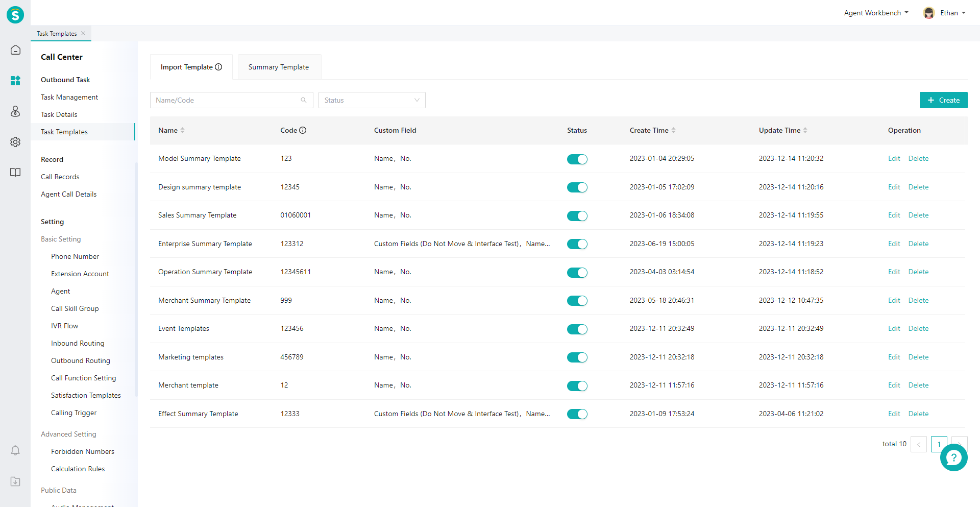Toggle status of Design summary template
The height and width of the screenshot is (507, 980).
(577, 187)
